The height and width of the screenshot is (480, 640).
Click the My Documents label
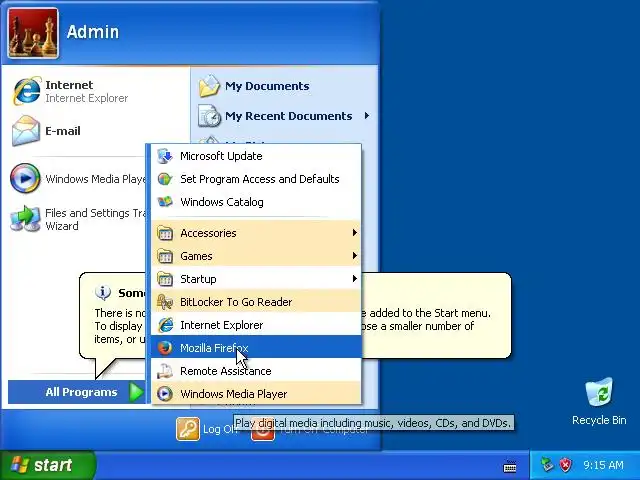tap(267, 86)
